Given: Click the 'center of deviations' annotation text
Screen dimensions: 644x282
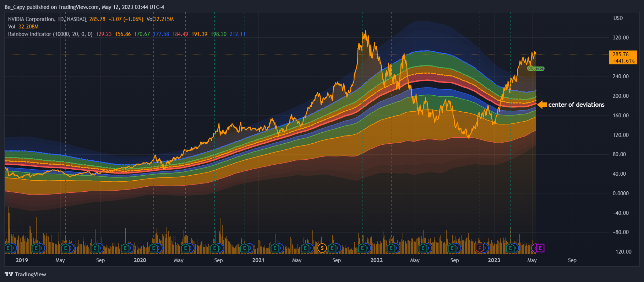Looking at the screenshot, I should click(576, 105).
